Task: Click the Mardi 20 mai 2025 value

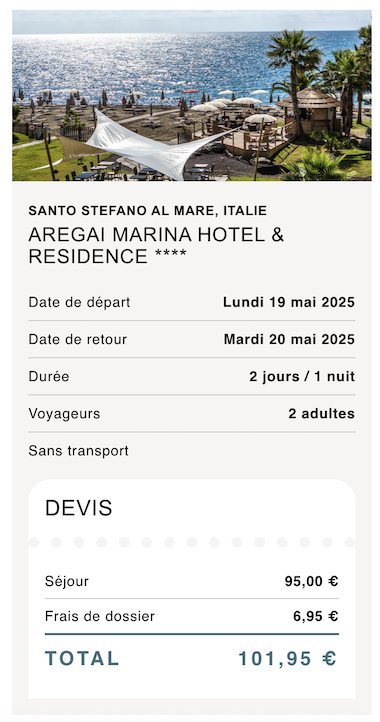Action: tap(289, 340)
